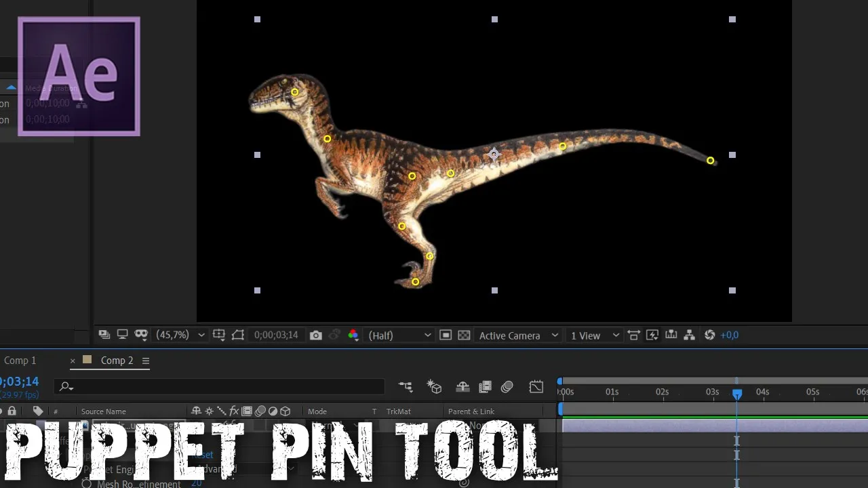Select the puppet pin at tail tip
The height and width of the screenshot is (488, 868).
tap(710, 161)
